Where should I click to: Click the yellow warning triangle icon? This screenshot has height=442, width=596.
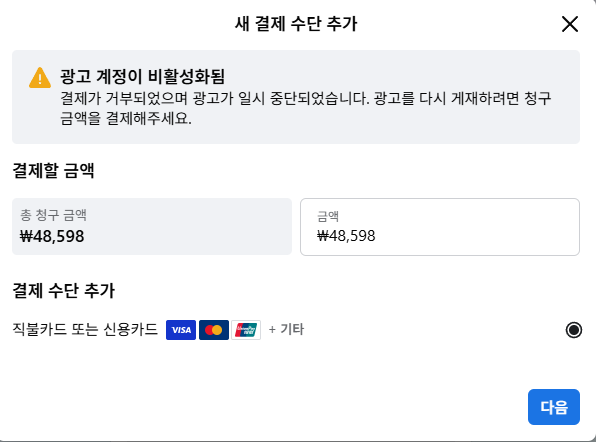(x=40, y=78)
